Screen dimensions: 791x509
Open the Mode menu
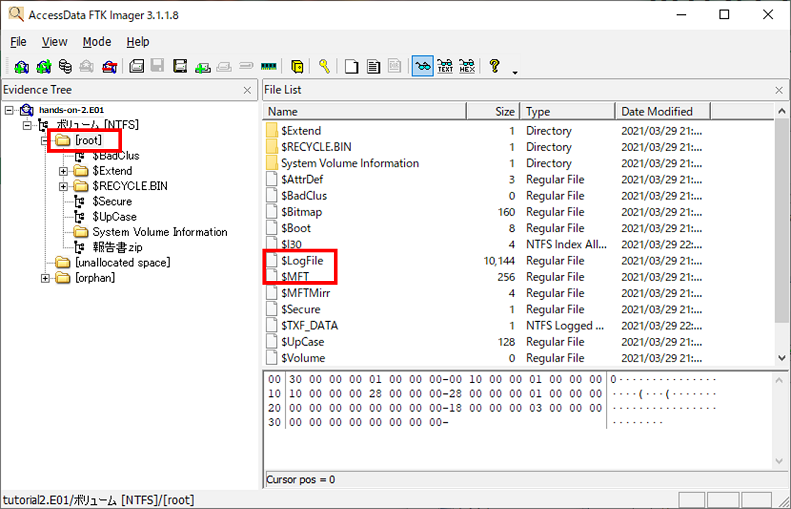click(97, 42)
